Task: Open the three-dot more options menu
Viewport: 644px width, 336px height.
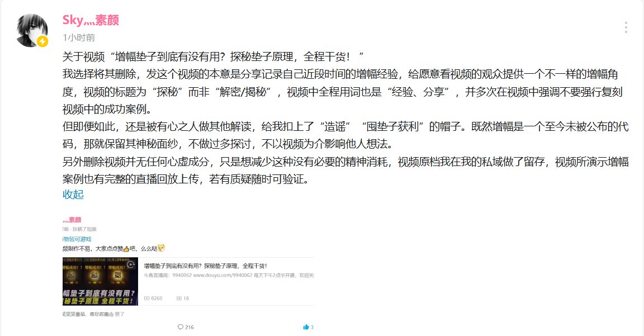Action: point(626,27)
